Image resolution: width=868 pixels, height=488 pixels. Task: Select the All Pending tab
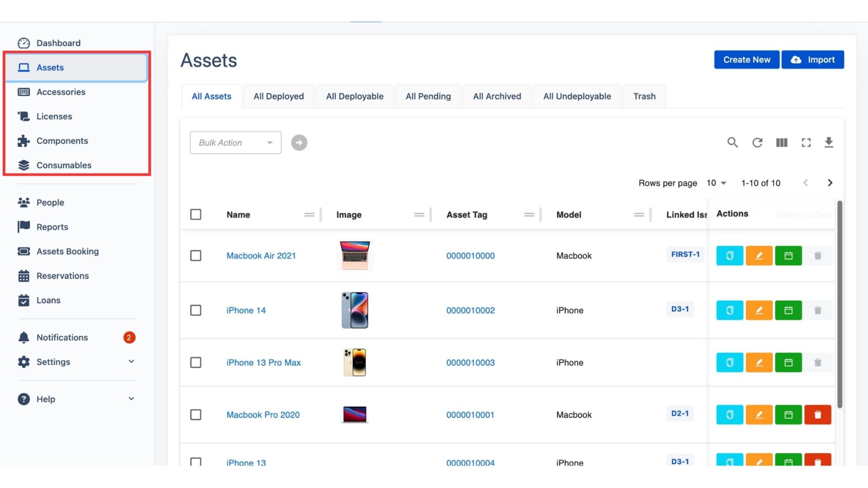pyautogui.click(x=428, y=96)
